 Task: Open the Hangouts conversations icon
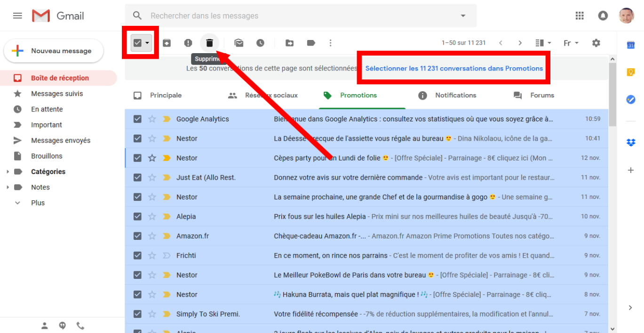click(x=63, y=325)
